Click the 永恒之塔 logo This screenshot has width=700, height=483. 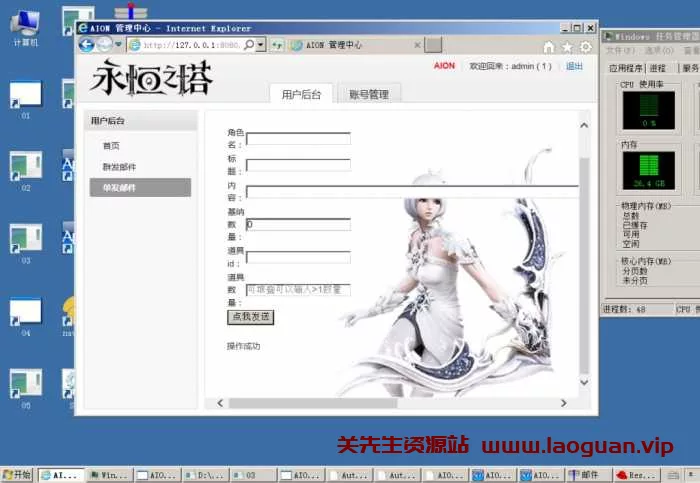151,79
